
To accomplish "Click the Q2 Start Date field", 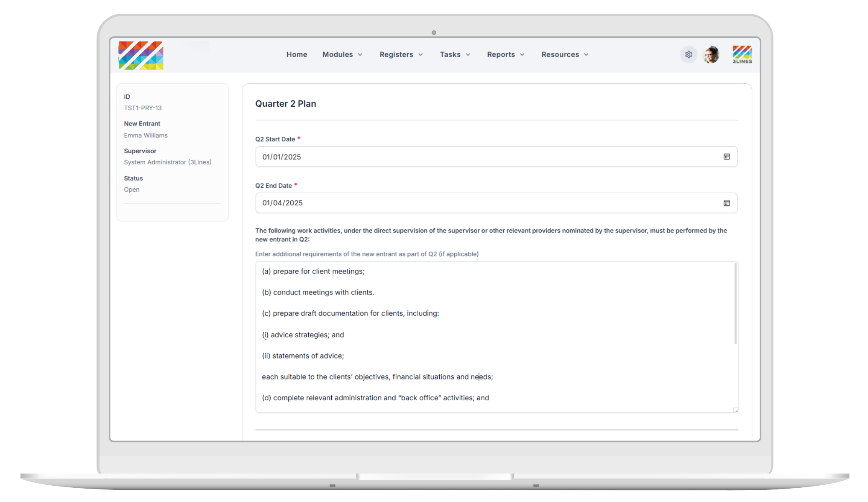I will 481,156.
